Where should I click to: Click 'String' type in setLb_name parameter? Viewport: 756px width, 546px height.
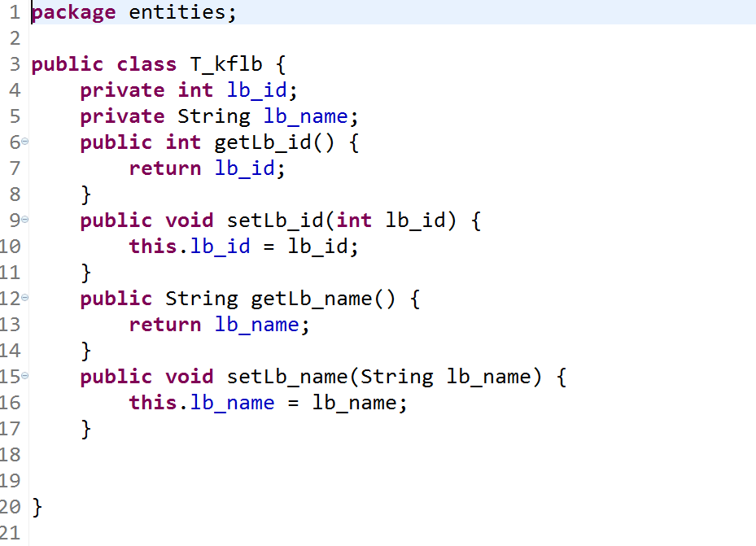click(397, 377)
